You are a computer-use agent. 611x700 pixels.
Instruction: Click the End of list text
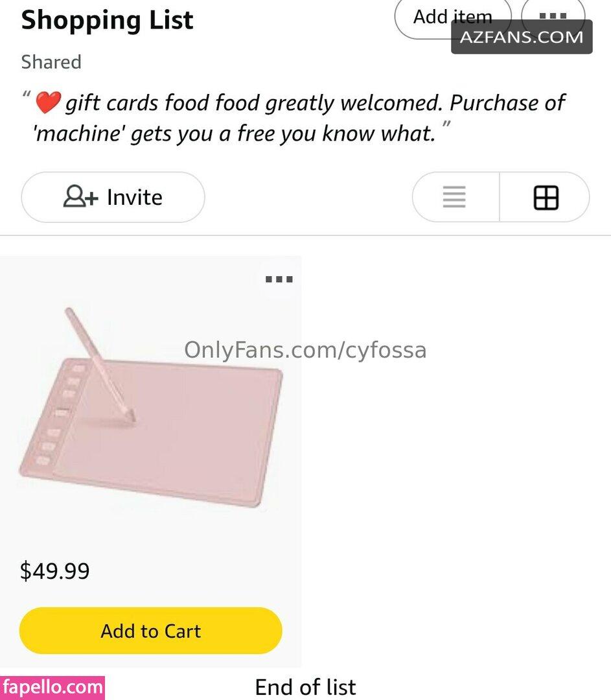(x=305, y=687)
